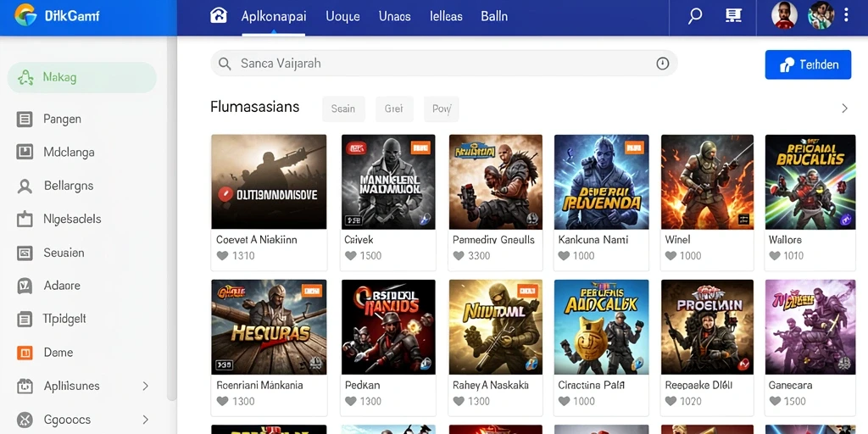
Task: Open the Wallore game thumbnail
Action: 810,181
